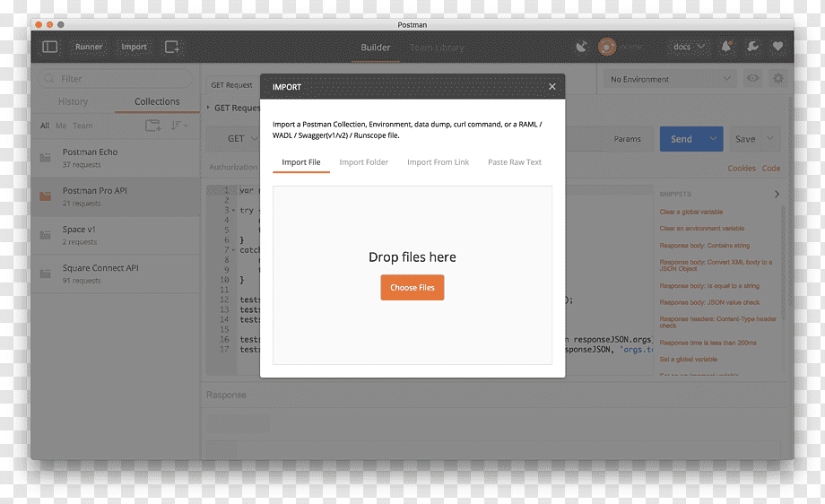825x504 pixels.
Task: Select the Team collections filter
Action: (x=82, y=126)
